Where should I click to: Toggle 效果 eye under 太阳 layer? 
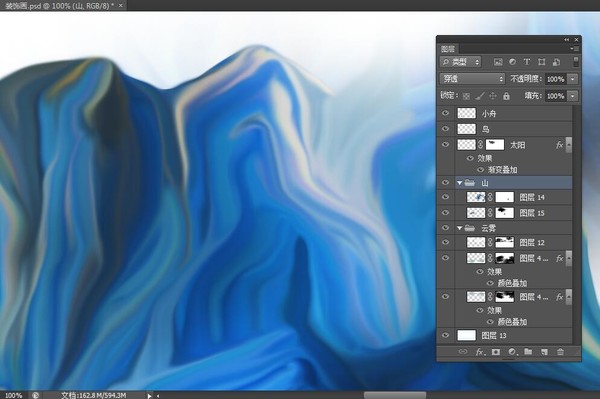[470, 158]
